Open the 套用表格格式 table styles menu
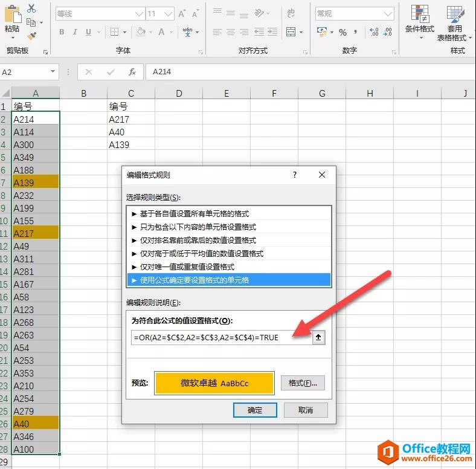 (454, 23)
